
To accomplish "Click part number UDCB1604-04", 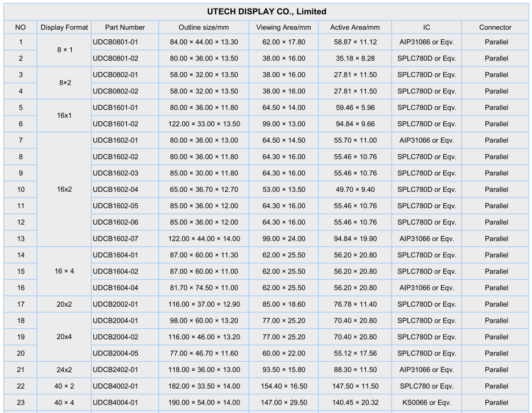I will tap(116, 288).
